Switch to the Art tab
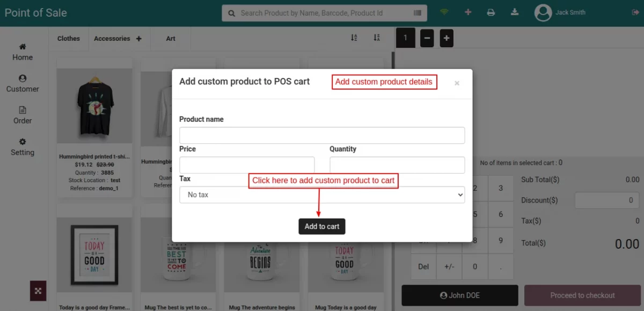The height and width of the screenshot is (311, 644). click(x=170, y=38)
